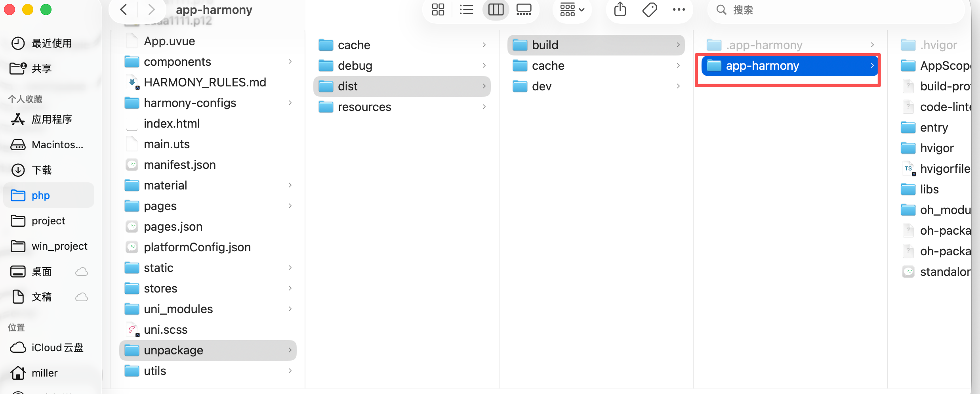Viewport: 980px width, 394px height.
Task: Select the unpackage folder
Action: point(208,350)
